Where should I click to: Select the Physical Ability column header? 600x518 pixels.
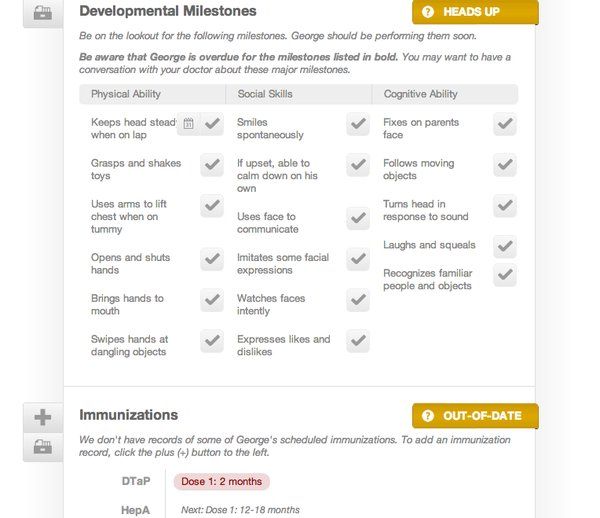(x=152, y=94)
